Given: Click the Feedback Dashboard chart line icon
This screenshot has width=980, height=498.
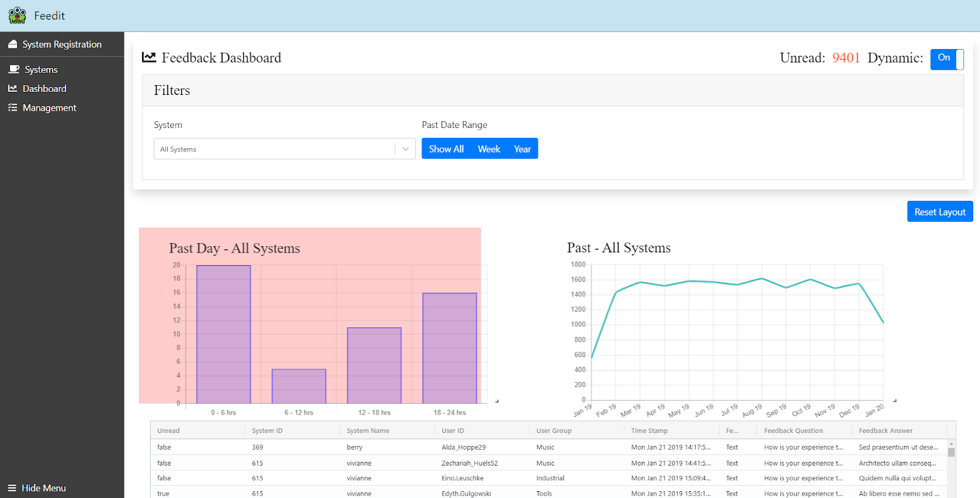Looking at the screenshot, I should click(149, 57).
